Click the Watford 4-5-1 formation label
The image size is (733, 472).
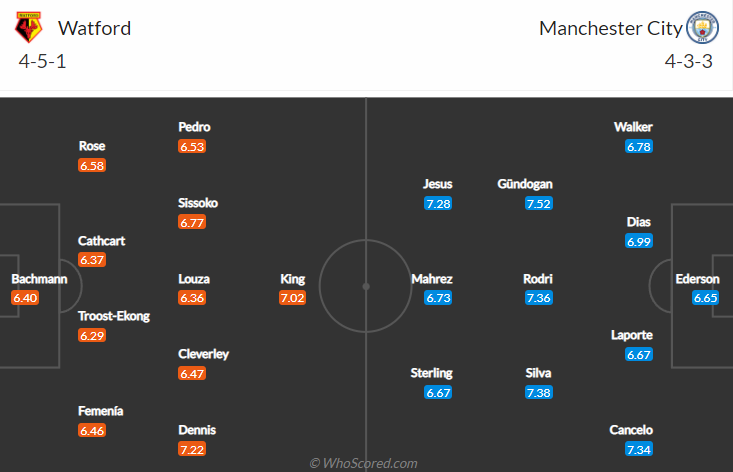[x=43, y=60]
